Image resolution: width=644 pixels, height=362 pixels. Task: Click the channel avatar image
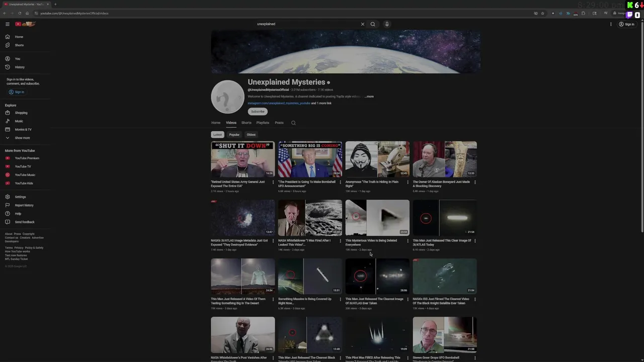227,97
